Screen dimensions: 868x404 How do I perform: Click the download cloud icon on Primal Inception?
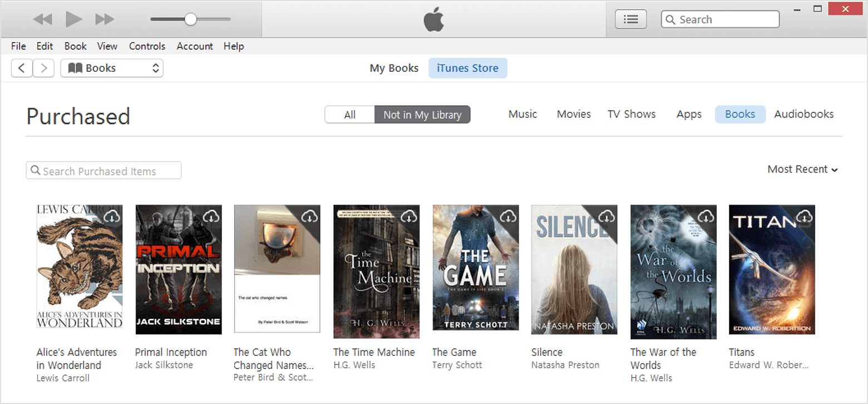211,216
